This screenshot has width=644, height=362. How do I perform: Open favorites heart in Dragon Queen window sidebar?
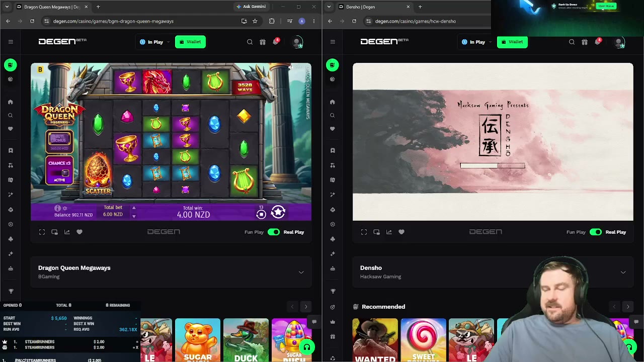pos(10,129)
